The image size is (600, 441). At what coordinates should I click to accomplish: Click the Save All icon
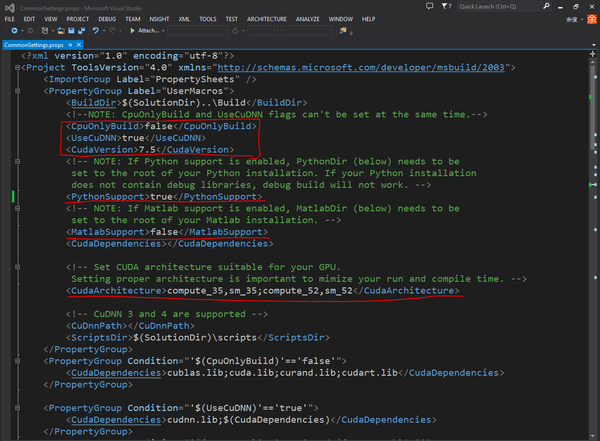[81, 31]
